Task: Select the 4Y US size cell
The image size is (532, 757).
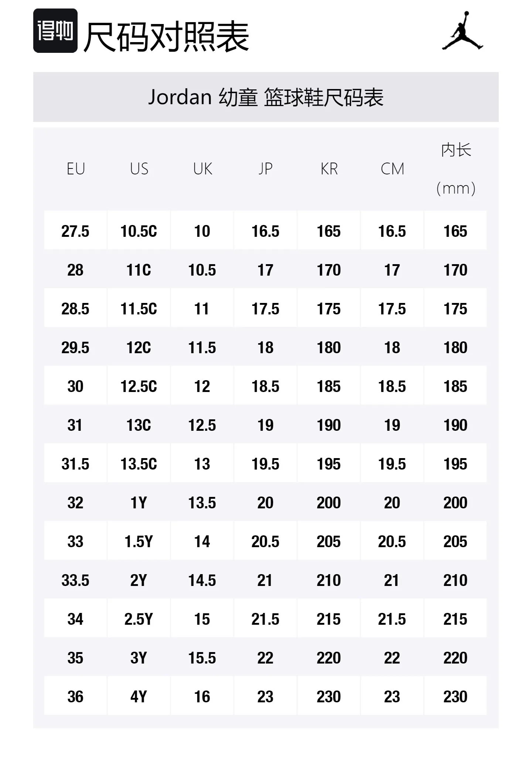Action: (139, 696)
